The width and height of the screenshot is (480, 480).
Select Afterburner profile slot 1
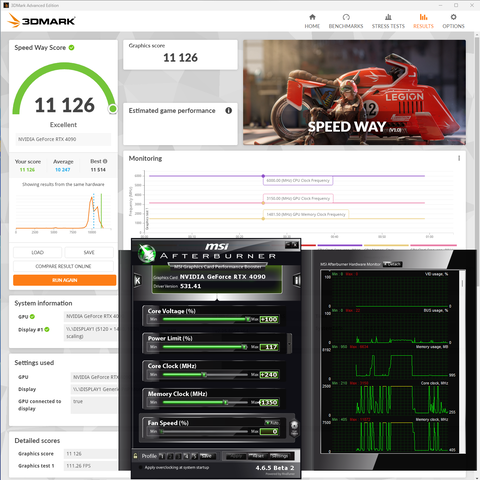[x=162, y=456]
